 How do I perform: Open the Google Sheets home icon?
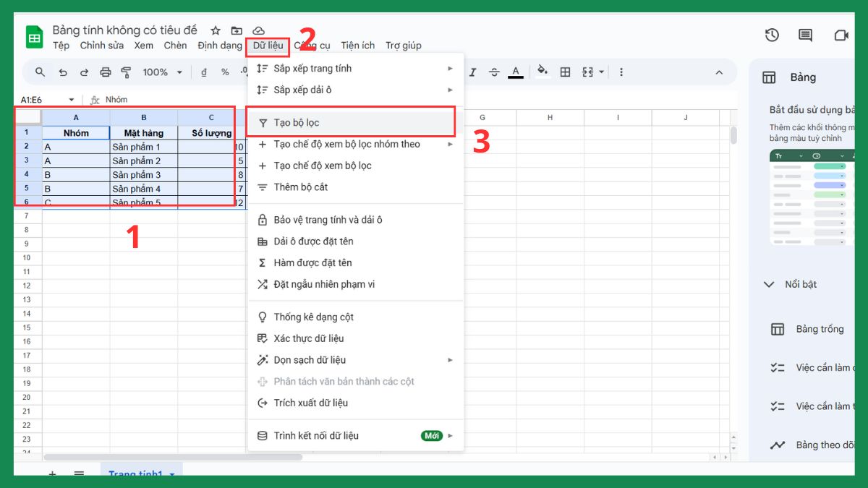[35, 37]
